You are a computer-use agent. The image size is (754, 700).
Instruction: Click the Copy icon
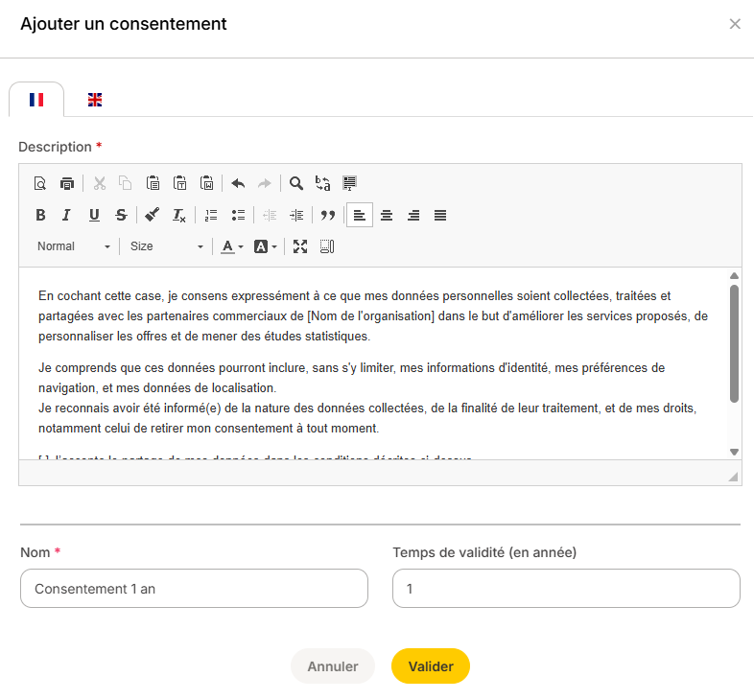[126, 183]
